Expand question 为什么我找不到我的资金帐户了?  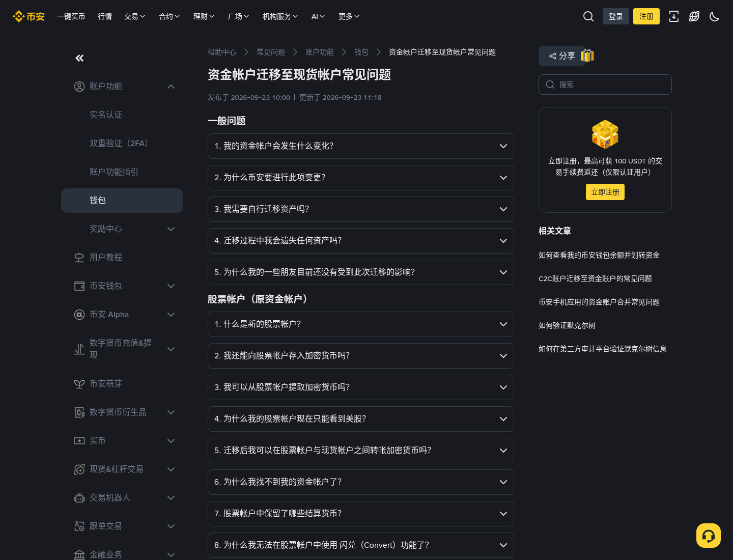pos(361,482)
